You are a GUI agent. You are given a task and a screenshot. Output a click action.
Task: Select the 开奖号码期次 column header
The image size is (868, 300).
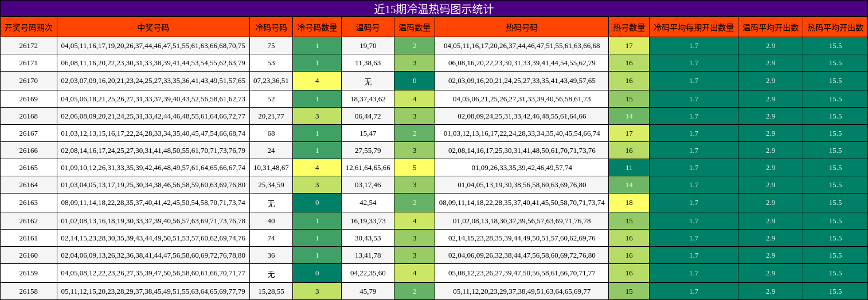coord(29,27)
